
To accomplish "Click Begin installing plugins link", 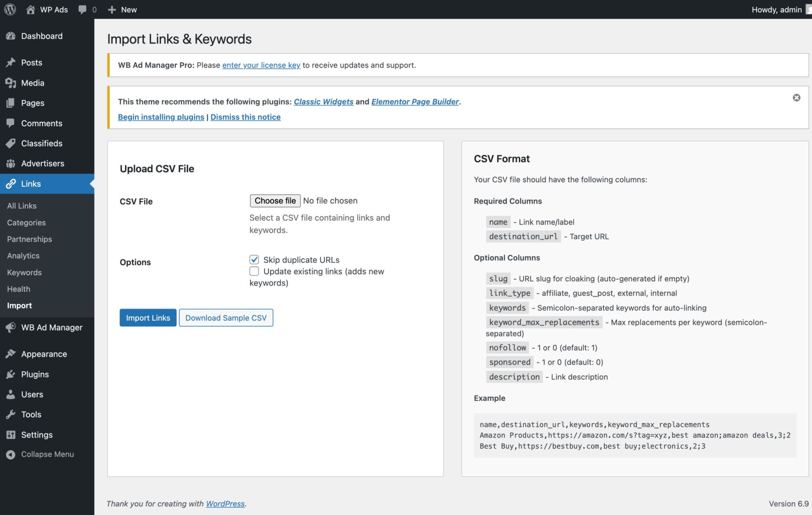I will tap(161, 117).
